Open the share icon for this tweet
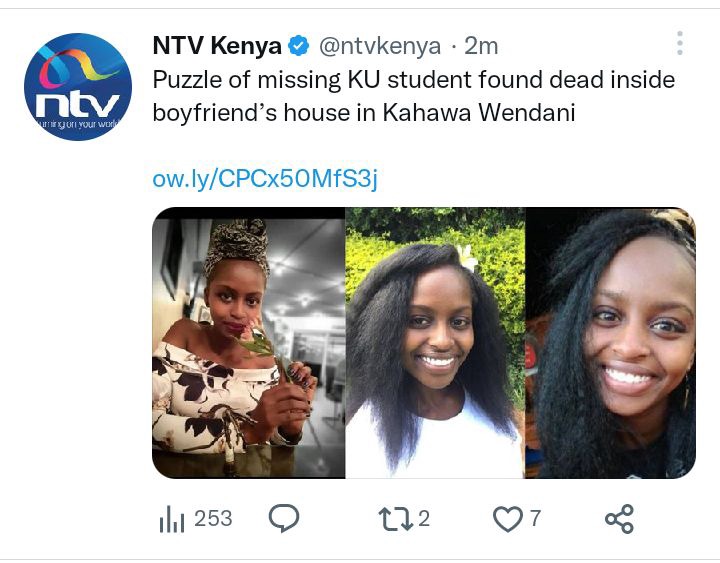Screen dimensions: 720x563 pos(619,519)
